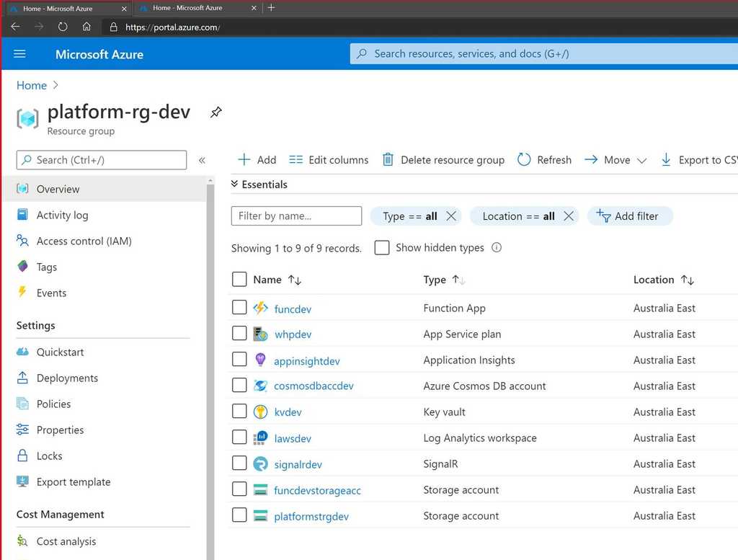The image size is (738, 560).
Task: Select the Key vault icon beside kvdev
Action: 260,412
